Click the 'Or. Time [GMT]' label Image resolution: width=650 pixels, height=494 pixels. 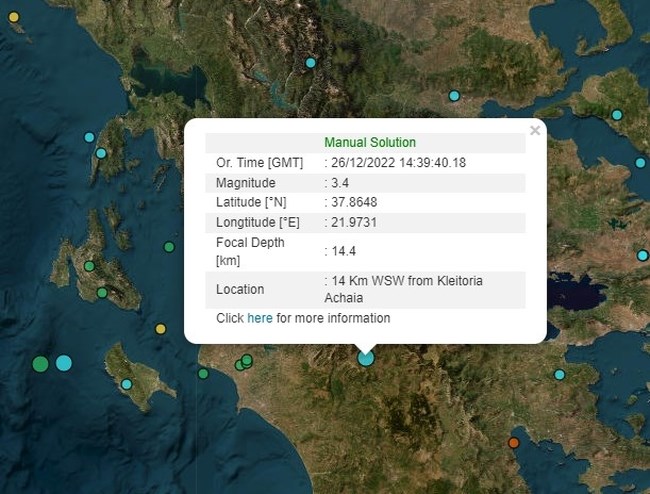(x=260, y=162)
